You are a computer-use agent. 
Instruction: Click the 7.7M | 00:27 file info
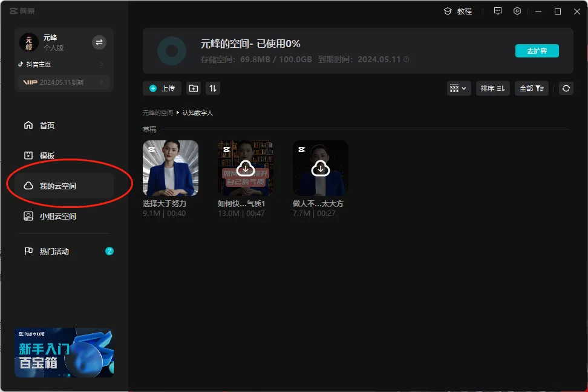coord(314,213)
